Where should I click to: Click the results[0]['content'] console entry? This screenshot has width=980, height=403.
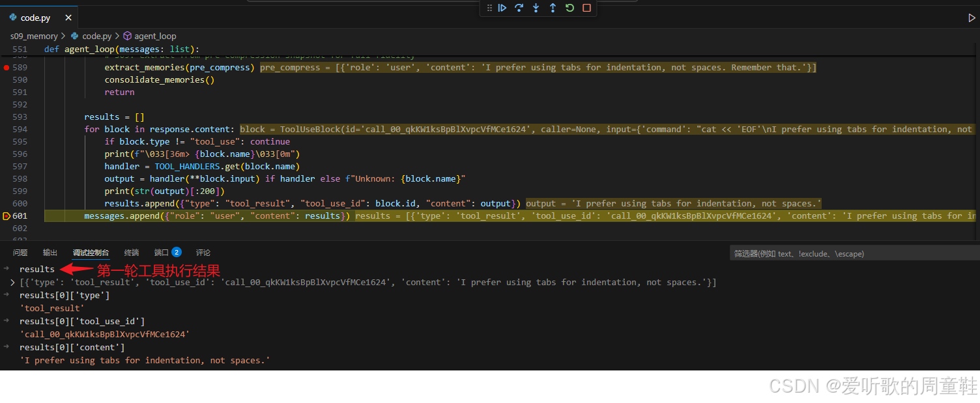click(x=72, y=347)
